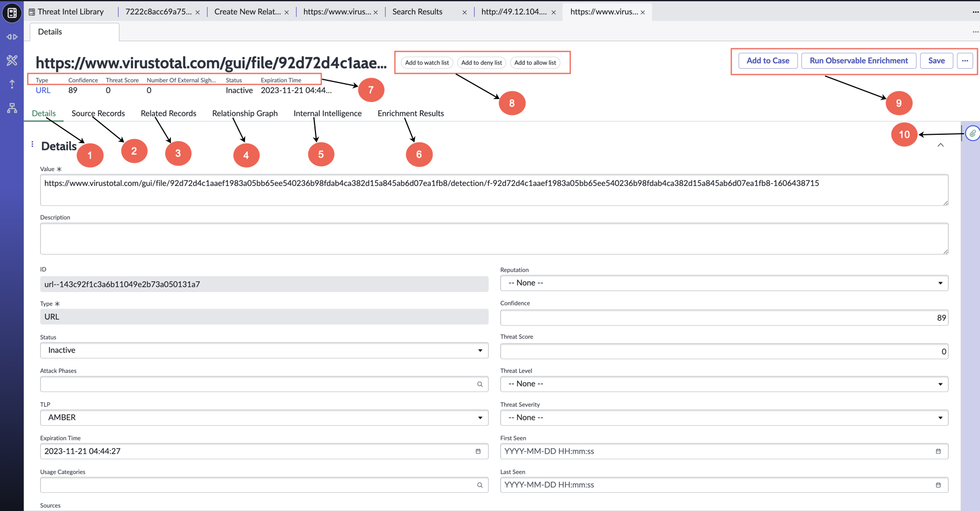The height and width of the screenshot is (511, 980).
Task: Click the Usage Categories input field
Action: click(264, 485)
